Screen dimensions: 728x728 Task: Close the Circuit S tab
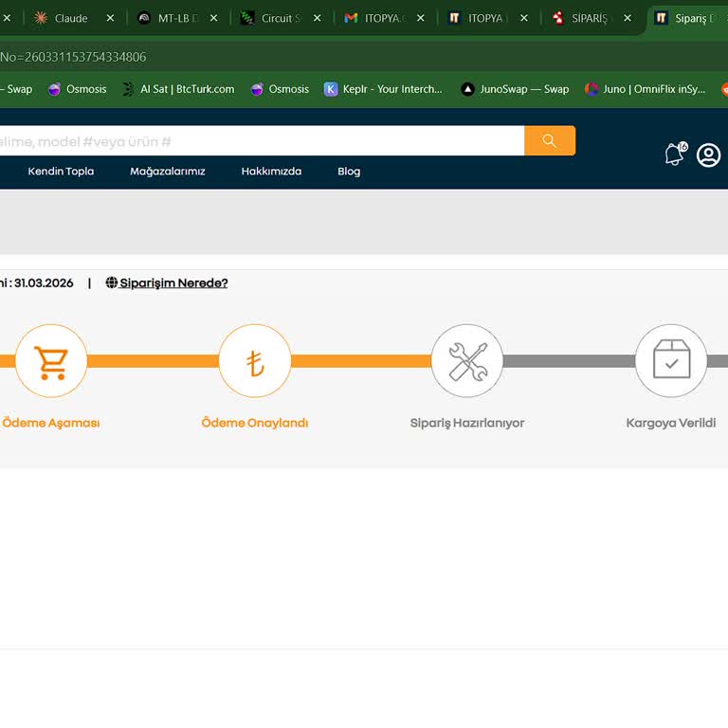[x=318, y=18]
